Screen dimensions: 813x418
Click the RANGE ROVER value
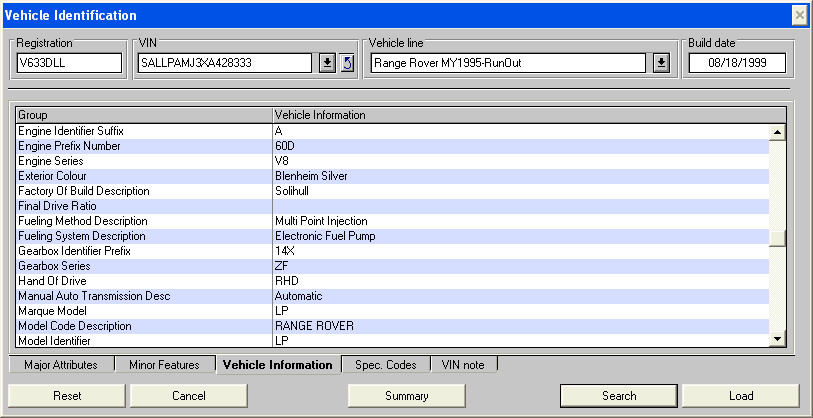314,327
